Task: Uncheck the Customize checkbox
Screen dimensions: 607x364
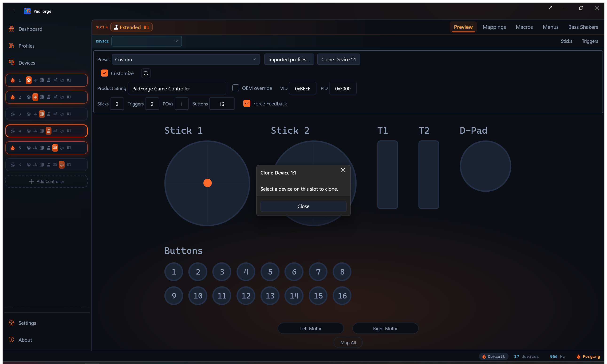Action: click(x=105, y=73)
